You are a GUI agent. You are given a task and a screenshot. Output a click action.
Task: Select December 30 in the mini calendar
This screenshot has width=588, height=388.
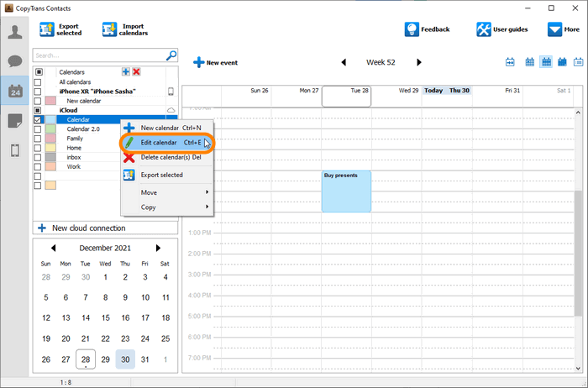pyautogui.click(x=125, y=359)
